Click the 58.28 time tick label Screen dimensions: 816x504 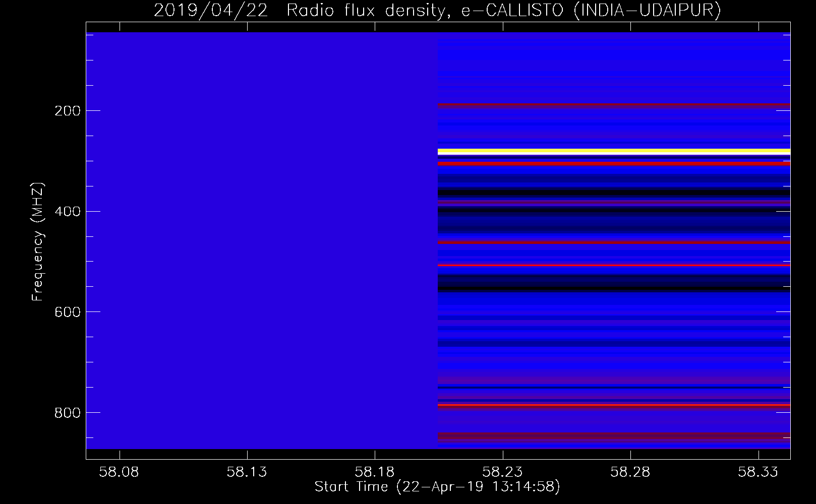tap(630, 472)
